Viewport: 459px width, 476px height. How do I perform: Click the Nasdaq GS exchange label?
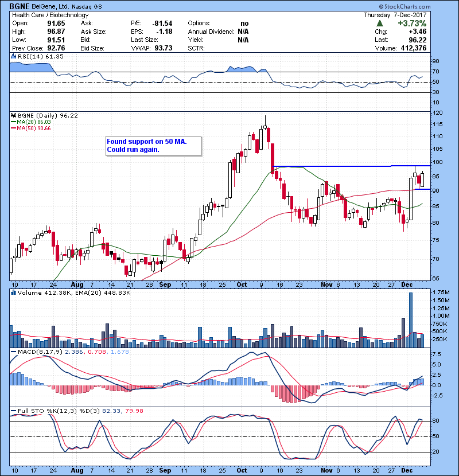[x=87, y=7]
